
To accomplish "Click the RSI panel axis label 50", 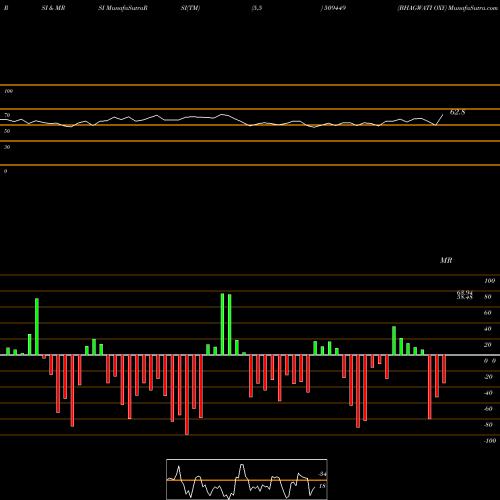I will tap(7, 131).
